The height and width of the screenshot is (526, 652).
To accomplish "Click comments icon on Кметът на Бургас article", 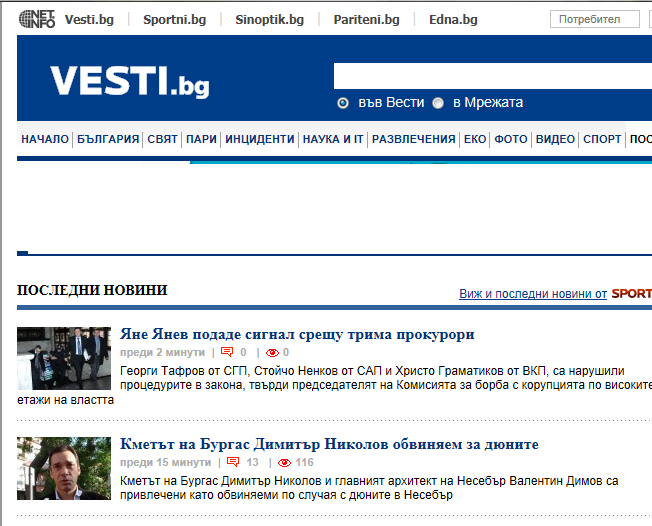I will (x=233, y=462).
